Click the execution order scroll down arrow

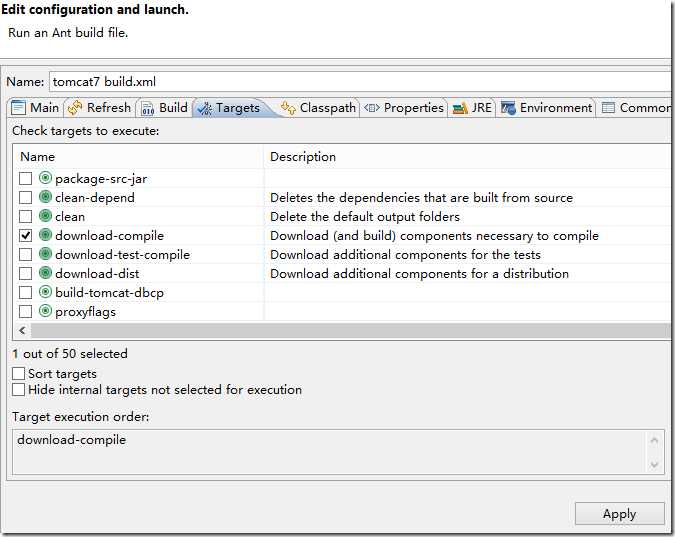coord(654,464)
